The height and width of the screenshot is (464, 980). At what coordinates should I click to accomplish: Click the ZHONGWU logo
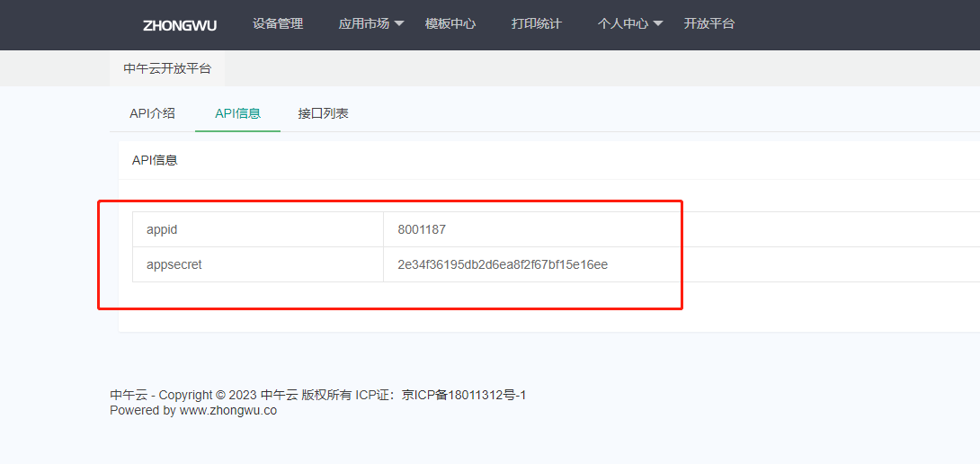pos(180,26)
